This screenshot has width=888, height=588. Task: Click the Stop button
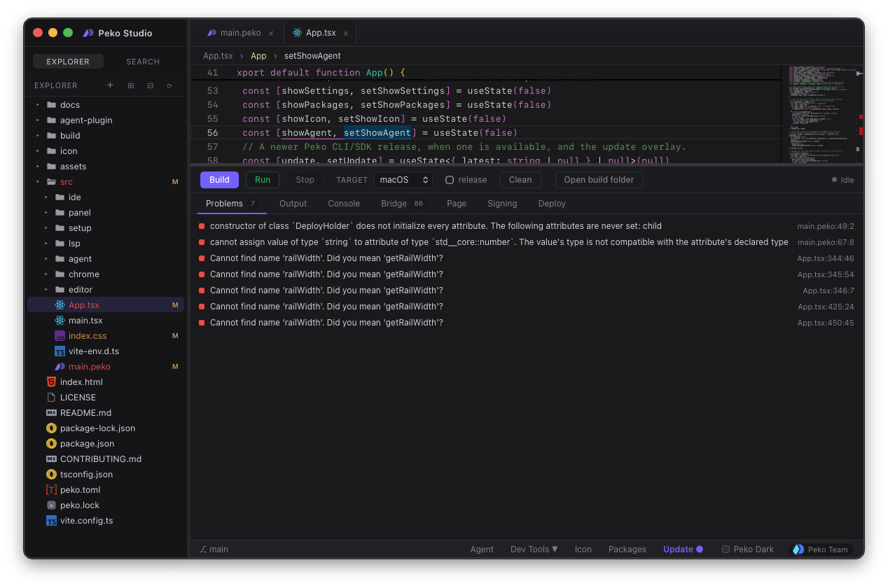305,180
